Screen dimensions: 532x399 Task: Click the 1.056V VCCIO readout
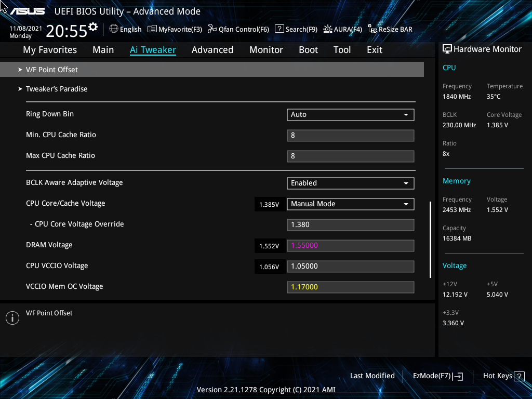[x=270, y=267]
